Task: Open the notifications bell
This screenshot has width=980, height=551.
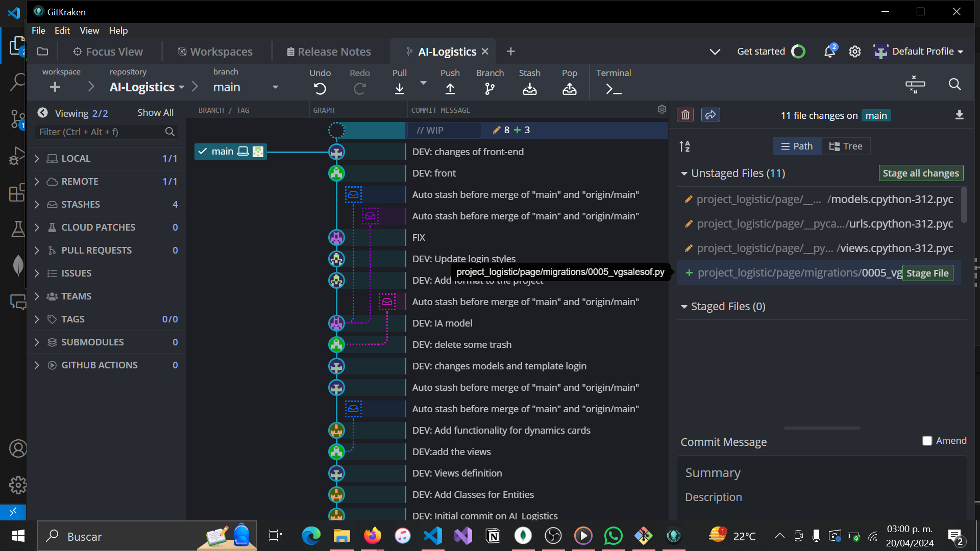Action: click(829, 52)
